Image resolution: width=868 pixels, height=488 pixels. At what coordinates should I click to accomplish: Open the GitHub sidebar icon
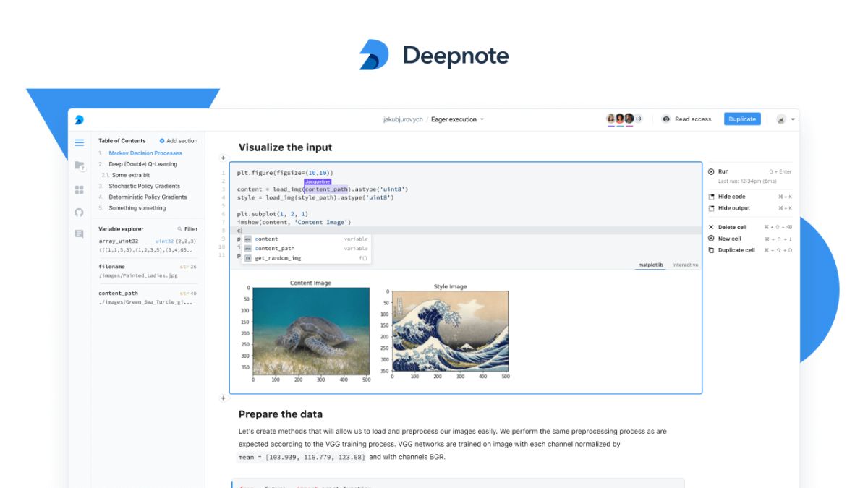(x=80, y=212)
